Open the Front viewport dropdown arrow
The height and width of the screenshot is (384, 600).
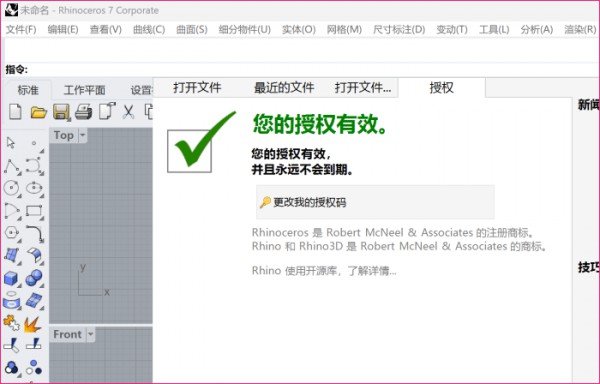91,334
